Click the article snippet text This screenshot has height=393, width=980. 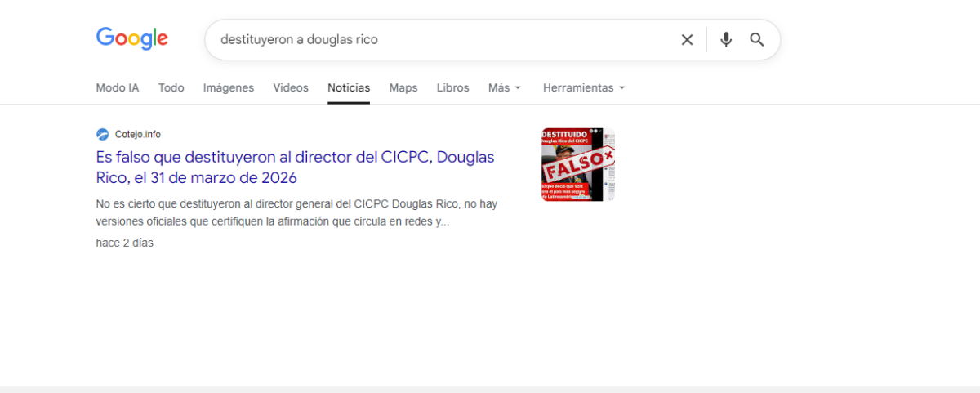tap(296, 212)
